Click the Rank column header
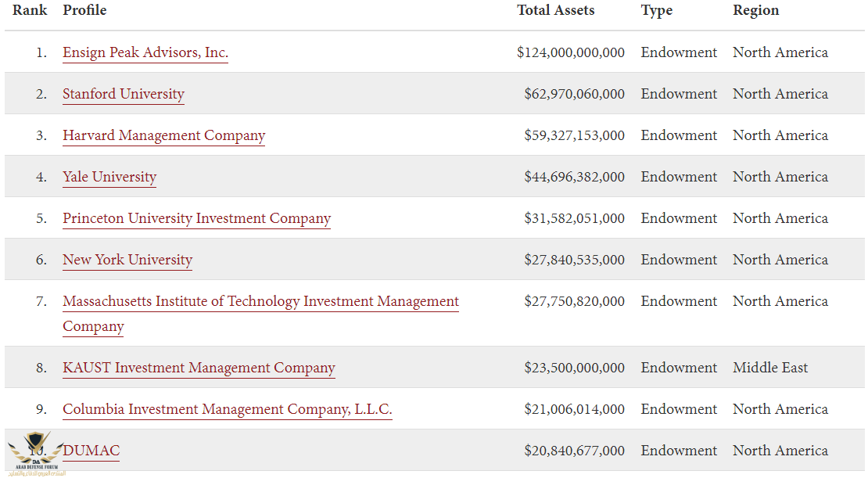The height and width of the screenshot is (478, 868). pos(30,11)
